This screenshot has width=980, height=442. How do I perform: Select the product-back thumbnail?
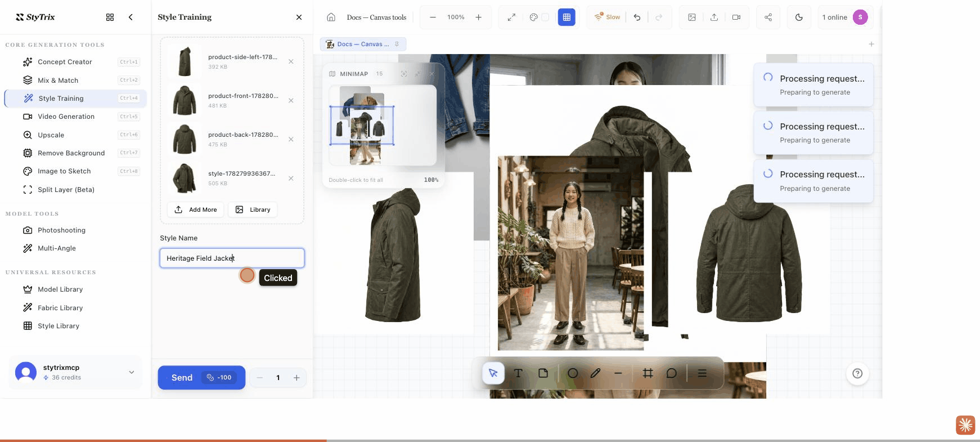pyautogui.click(x=185, y=139)
